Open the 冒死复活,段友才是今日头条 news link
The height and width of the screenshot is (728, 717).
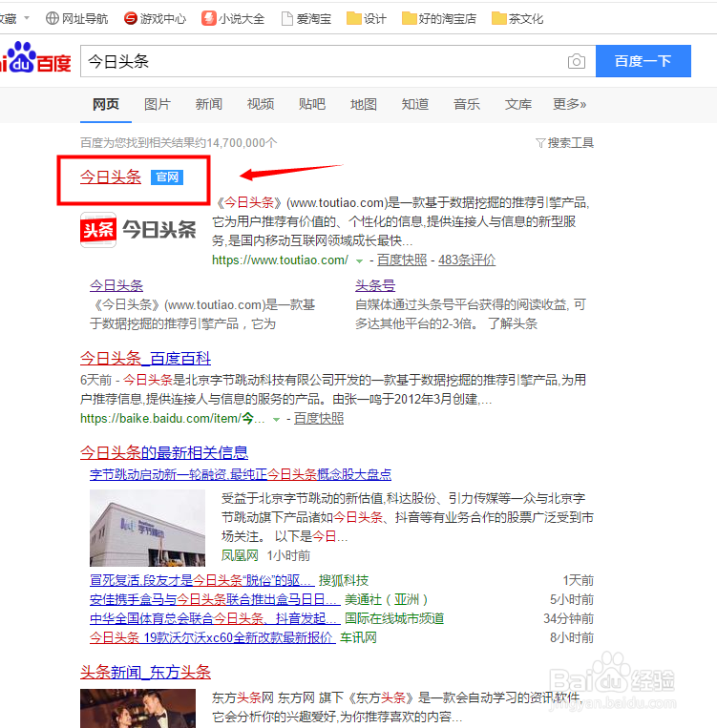point(202,580)
